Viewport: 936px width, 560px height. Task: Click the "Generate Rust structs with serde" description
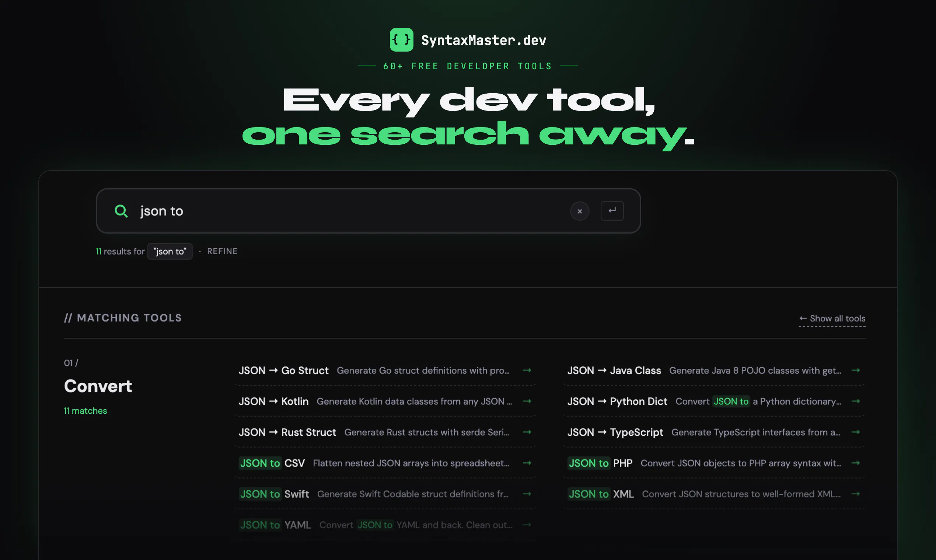click(426, 433)
